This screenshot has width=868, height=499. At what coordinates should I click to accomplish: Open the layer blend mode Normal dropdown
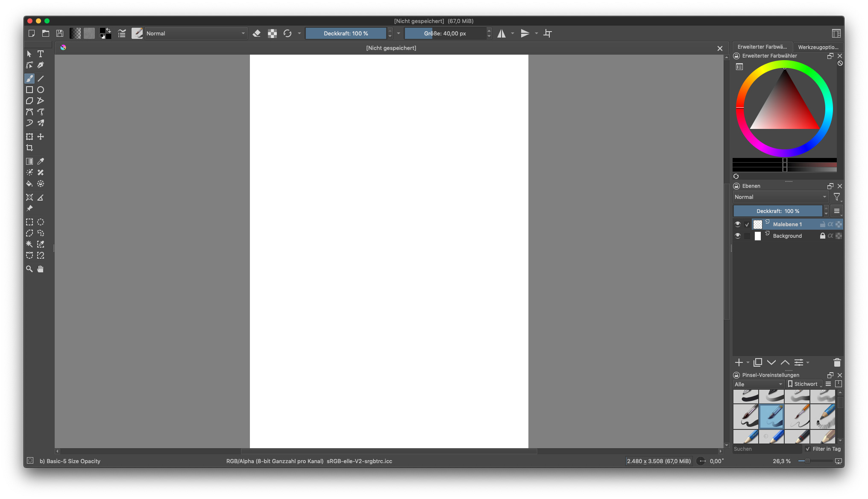point(780,197)
